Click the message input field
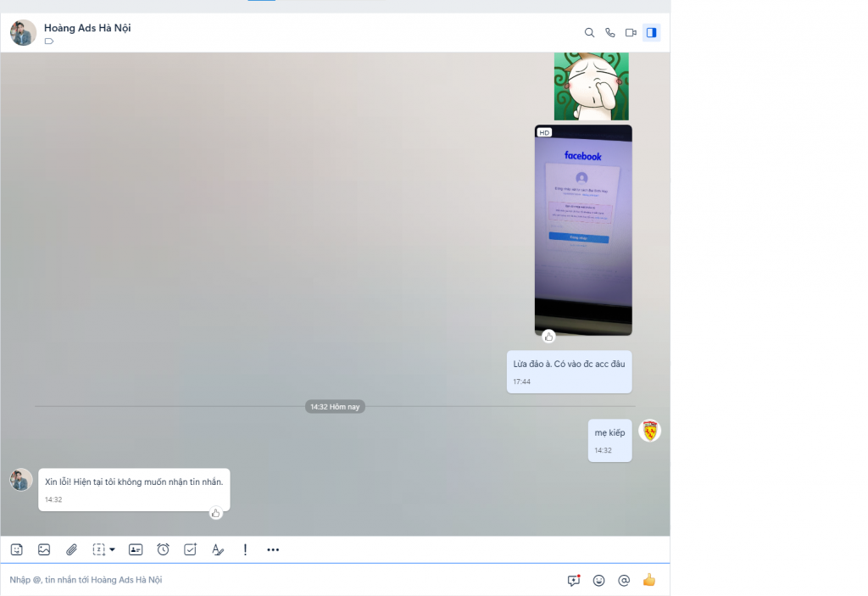Image resolution: width=868 pixels, height=596 pixels. [280, 580]
